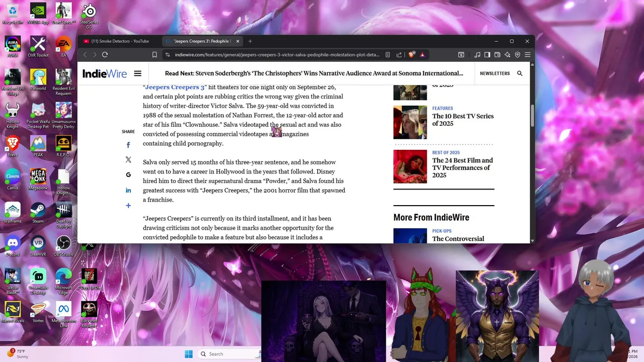Share article on Facebook
The image size is (644, 362).
point(128,145)
